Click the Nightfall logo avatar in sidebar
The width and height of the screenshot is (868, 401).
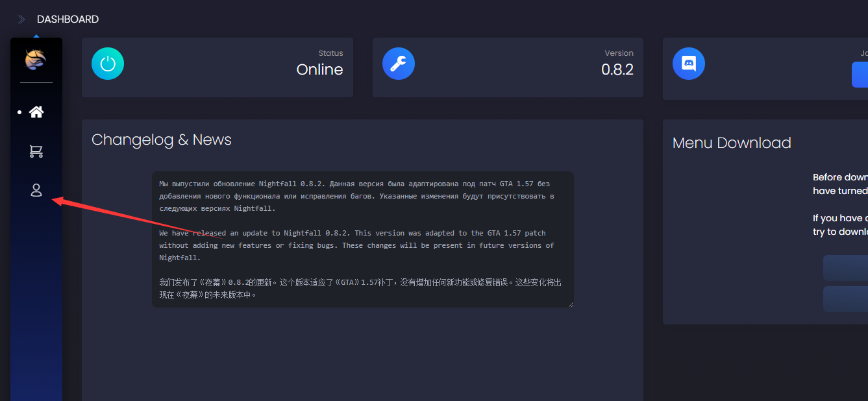point(36,60)
